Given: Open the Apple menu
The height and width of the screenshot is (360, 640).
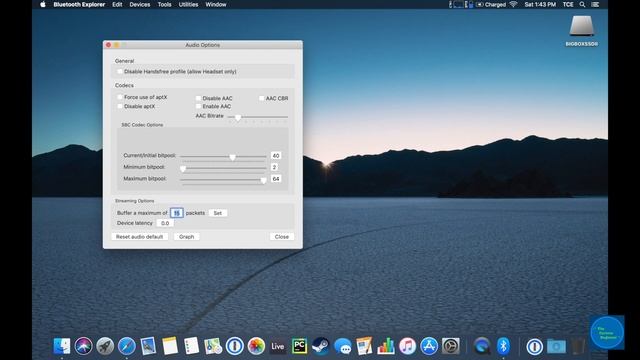Looking at the screenshot, I should pos(43,4).
